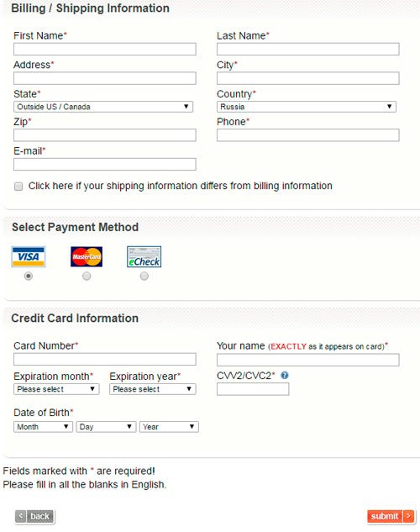The height and width of the screenshot is (532, 420).
Task: Go back using the back button
Action: coord(34,516)
